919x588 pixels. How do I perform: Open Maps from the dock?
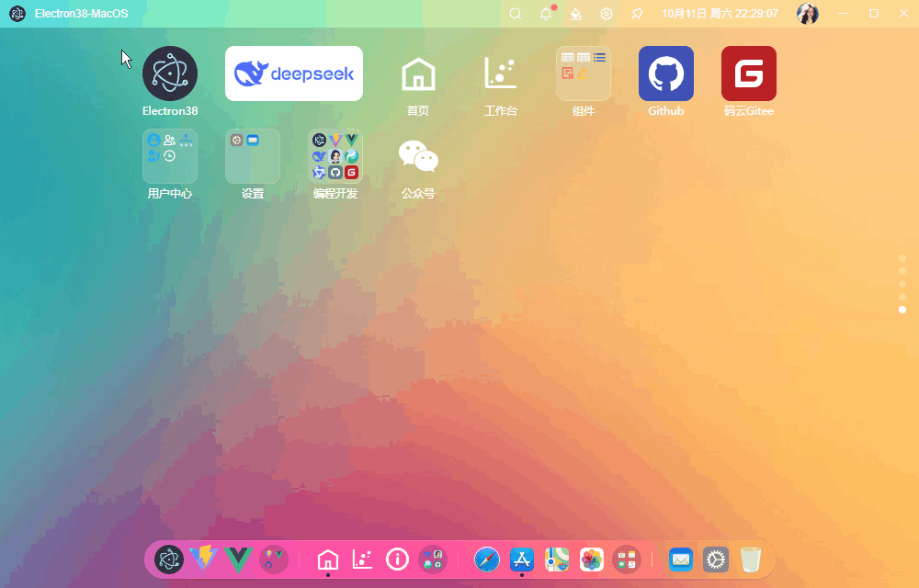556,560
